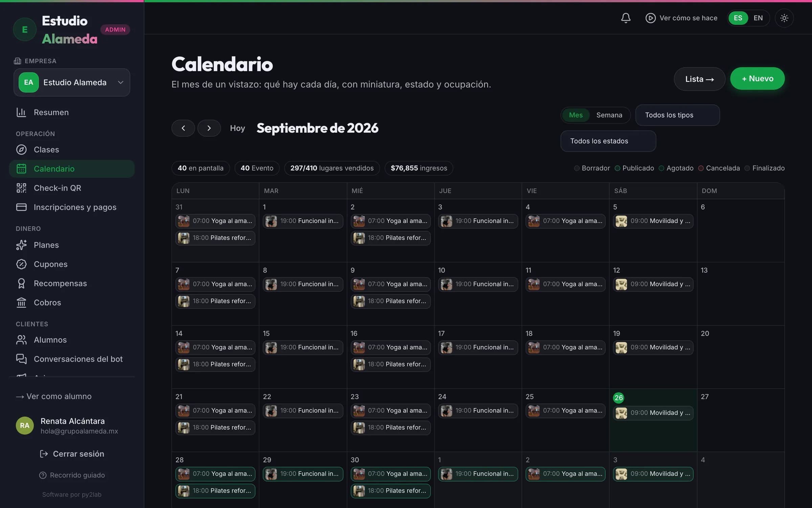Screen dimensions: 812x508
Task: Jump to today with Hoy
Action: (237, 128)
